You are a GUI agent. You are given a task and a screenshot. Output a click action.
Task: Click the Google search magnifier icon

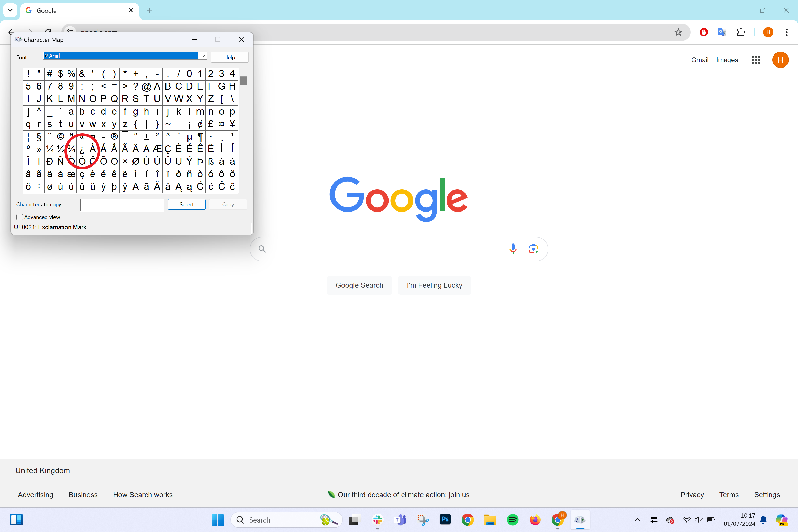point(262,249)
